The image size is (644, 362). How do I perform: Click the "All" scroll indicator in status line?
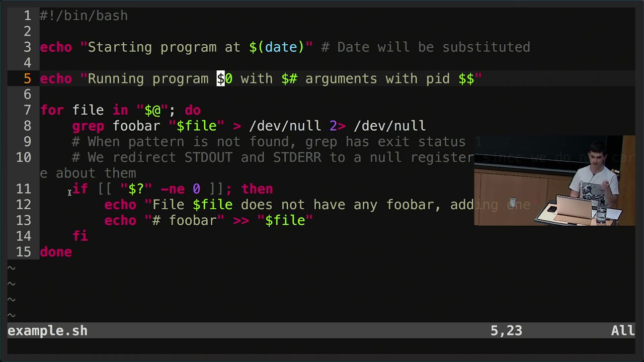pos(623,331)
